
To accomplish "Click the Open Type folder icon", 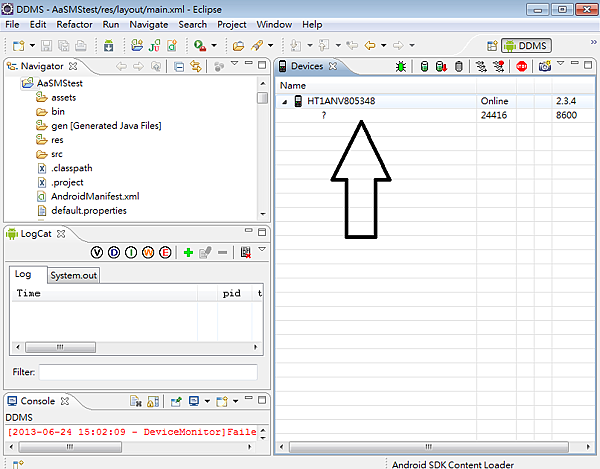I will pyautogui.click(x=238, y=46).
